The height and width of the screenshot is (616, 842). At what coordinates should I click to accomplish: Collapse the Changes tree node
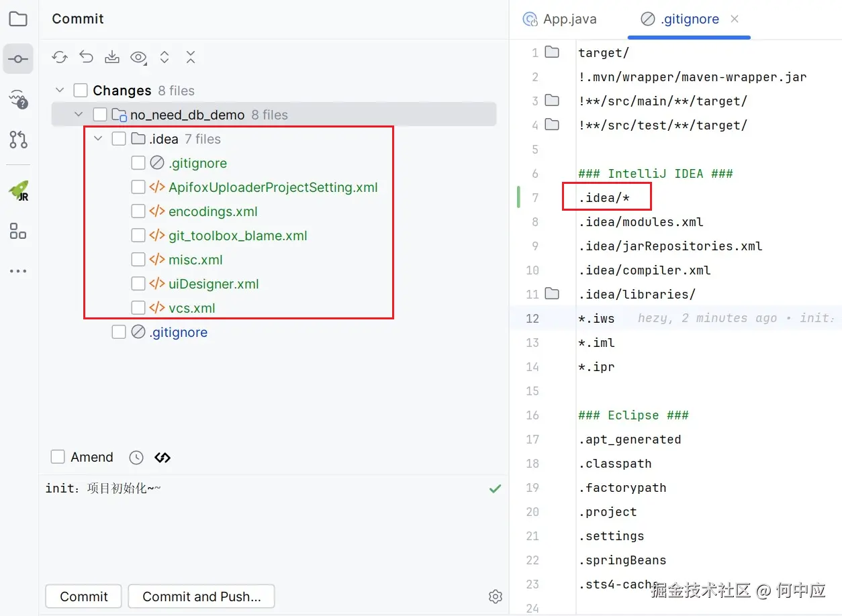(60, 91)
